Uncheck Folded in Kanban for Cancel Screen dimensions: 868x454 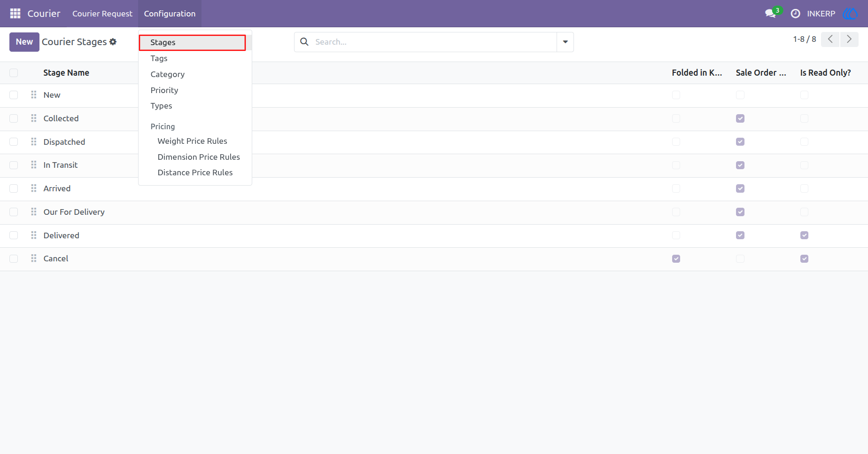(x=676, y=258)
